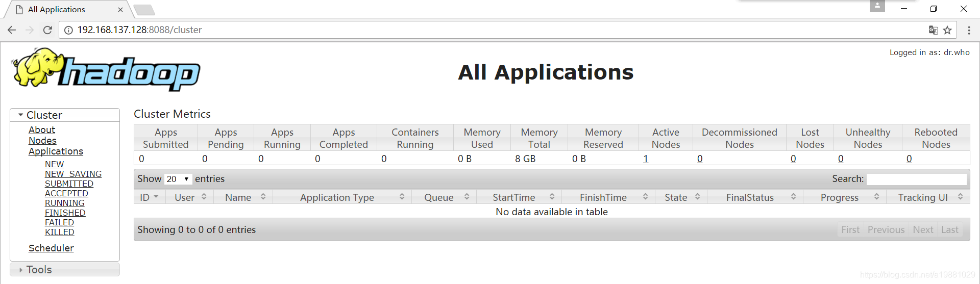The width and height of the screenshot is (980, 284).
Task: Click the Apps Completed column header
Action: [x=344, y=138]
